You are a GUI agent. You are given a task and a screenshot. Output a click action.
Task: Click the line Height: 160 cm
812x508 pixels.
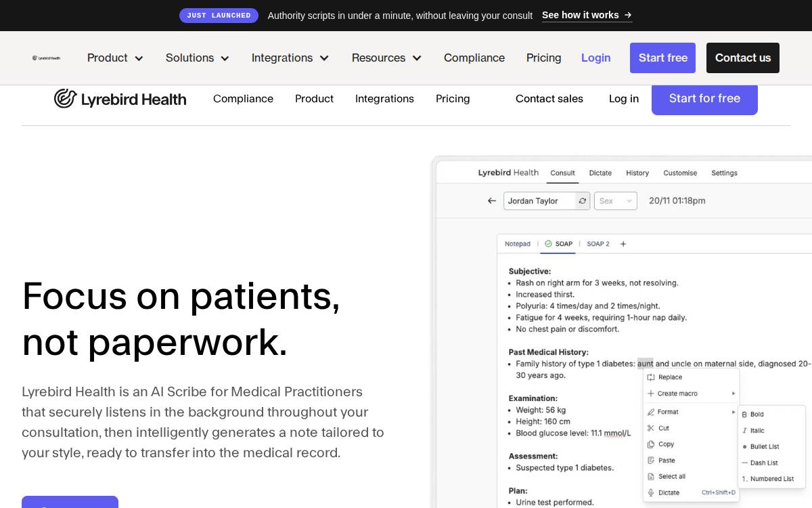(543, 421)
